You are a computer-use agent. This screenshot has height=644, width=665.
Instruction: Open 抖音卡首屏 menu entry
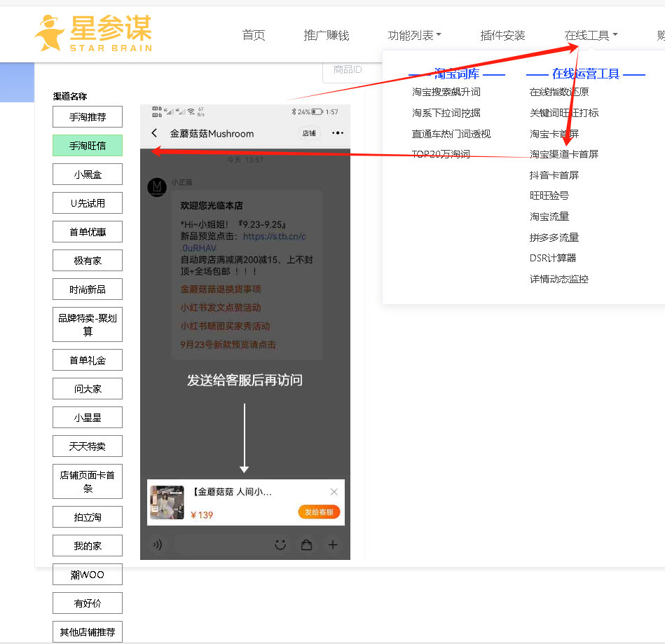point(554,175)
